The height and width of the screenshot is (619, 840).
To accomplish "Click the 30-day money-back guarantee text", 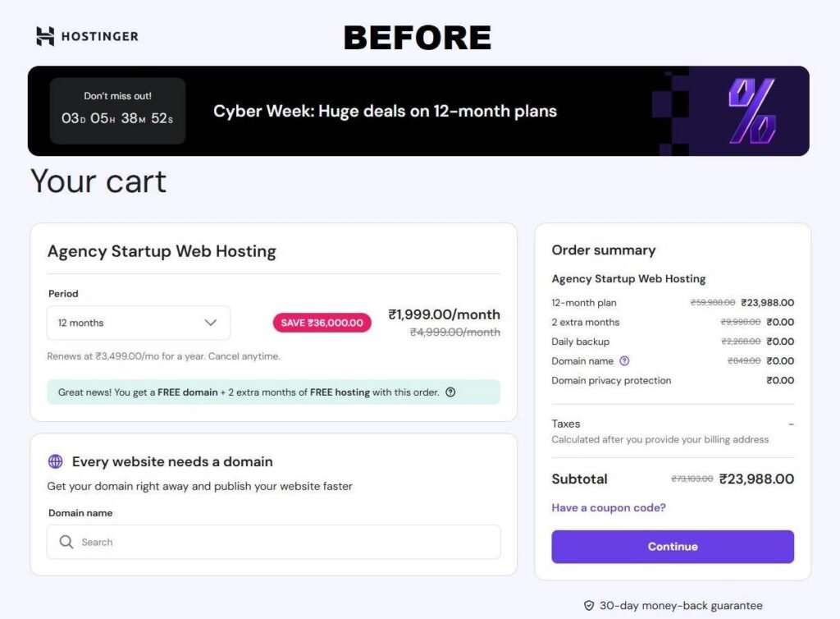I will [x=681, y=606].
